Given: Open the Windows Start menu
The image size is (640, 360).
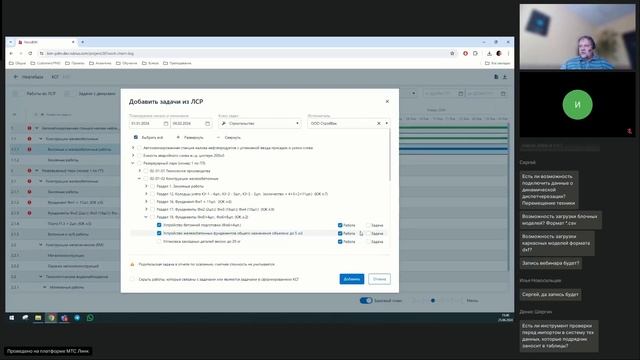Looking at the screenshot, I should pos(12,318).
